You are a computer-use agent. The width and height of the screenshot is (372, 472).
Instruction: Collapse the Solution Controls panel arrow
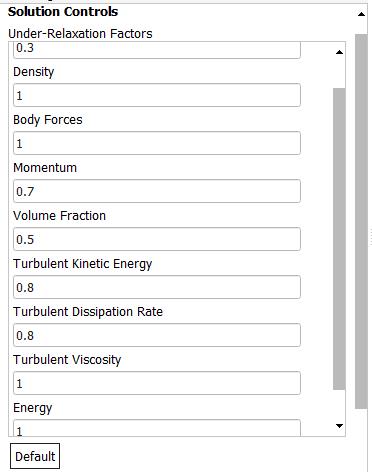[361, 14]
